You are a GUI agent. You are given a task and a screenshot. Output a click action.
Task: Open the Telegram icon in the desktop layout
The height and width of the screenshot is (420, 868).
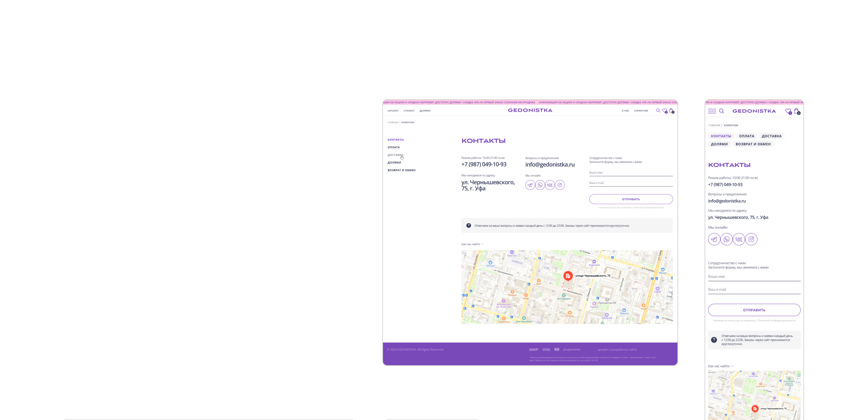pyautogui.click(x=530, y=185)
